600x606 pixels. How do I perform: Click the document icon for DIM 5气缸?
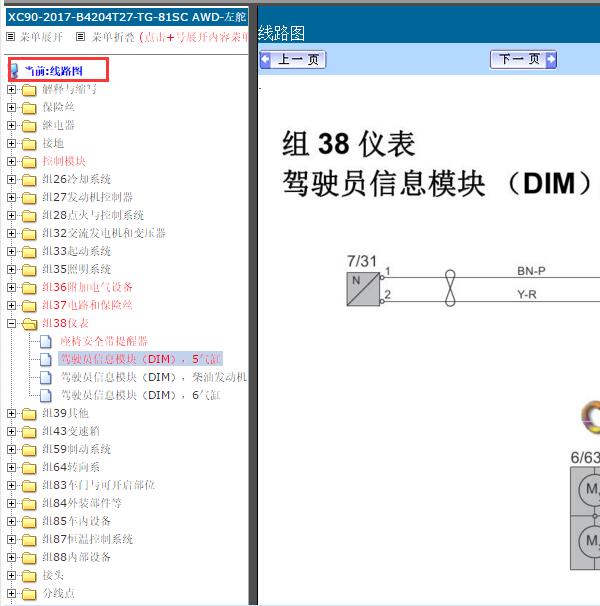point(46,359)
